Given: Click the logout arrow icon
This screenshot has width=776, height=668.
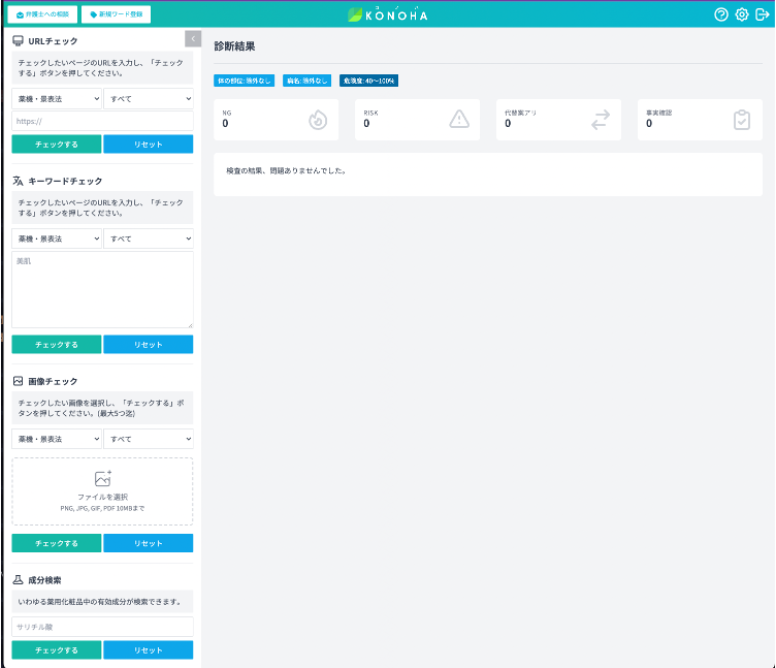Looking at the screenshot, I should 762,15.
